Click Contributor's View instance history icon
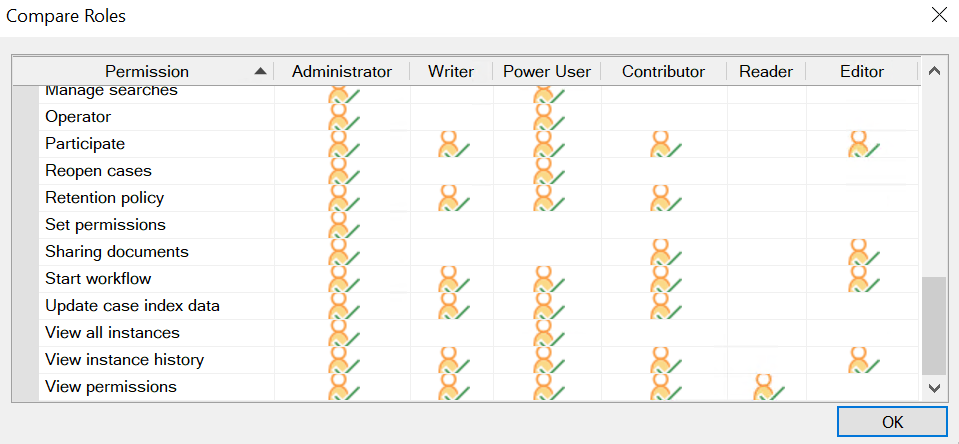The image size is (959, 444). click(x=664, y=360)
